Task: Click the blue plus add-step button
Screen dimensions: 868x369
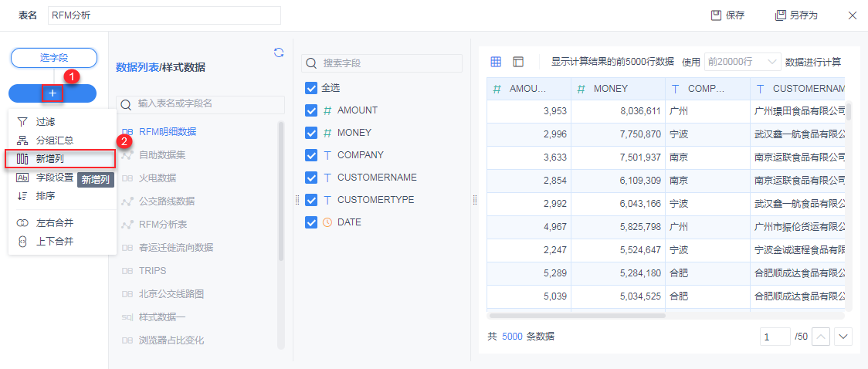Action: pos(53,93)
